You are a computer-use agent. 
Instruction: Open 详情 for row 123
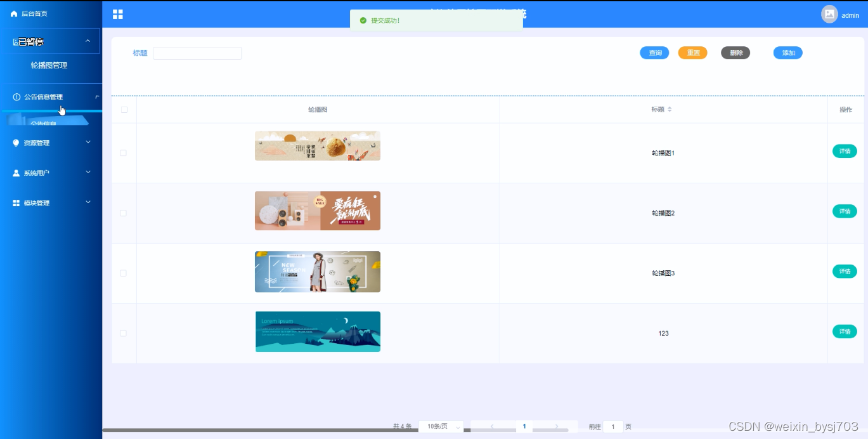(845, 331)
